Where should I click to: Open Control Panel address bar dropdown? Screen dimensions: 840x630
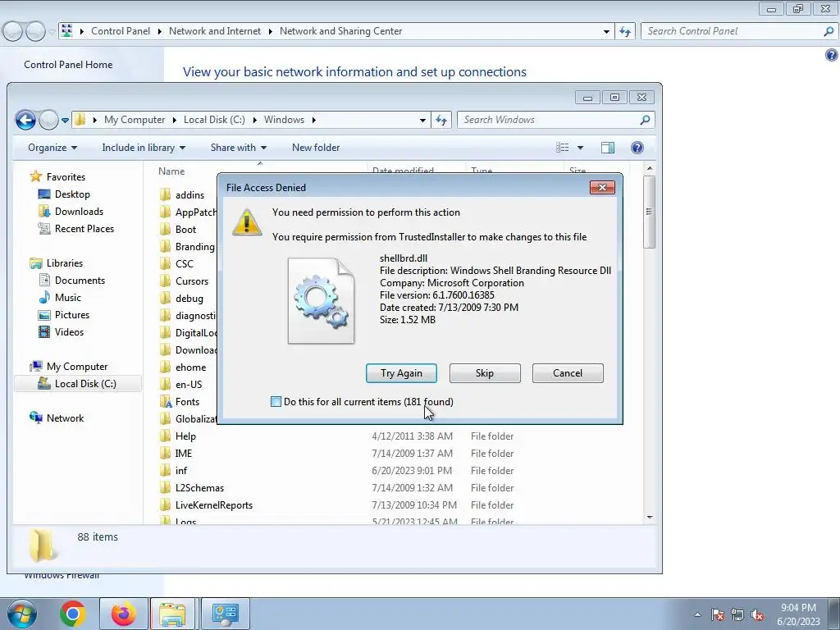point(606,32)
